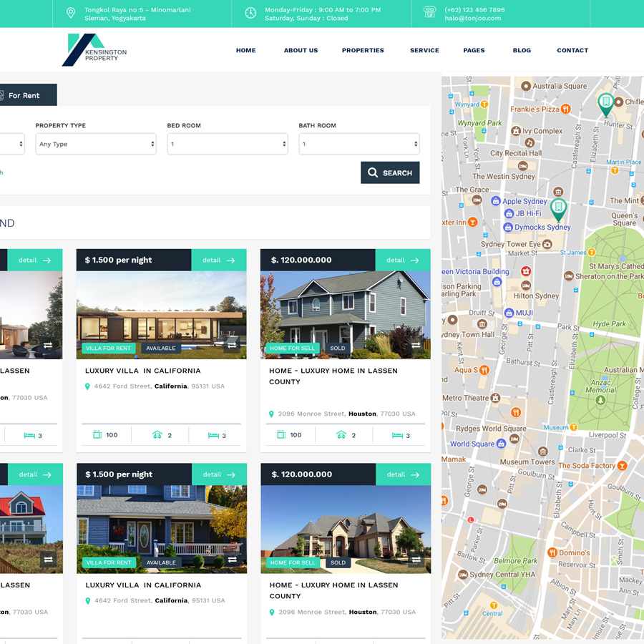Click compare arrows icon on second row California villa
This screenshot has width=644, height=644.
(x=233, y=560)
